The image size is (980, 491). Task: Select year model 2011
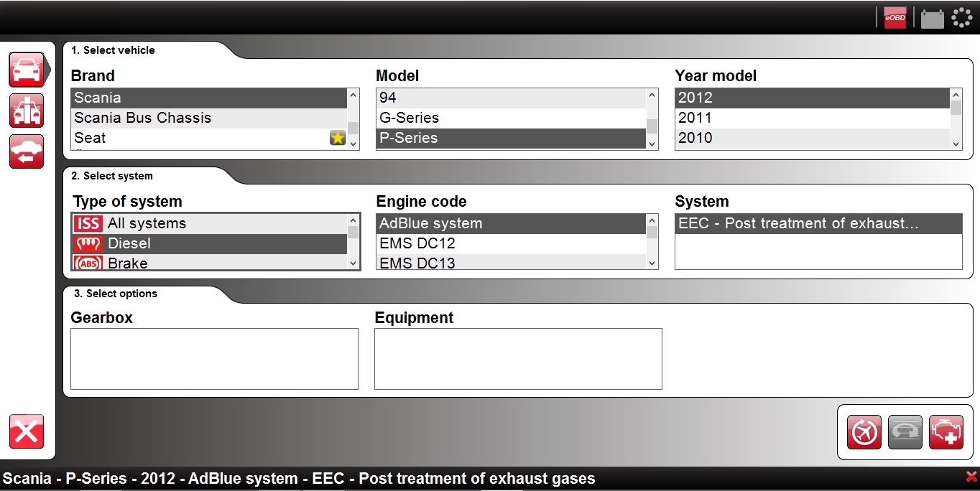pos(812,118)
